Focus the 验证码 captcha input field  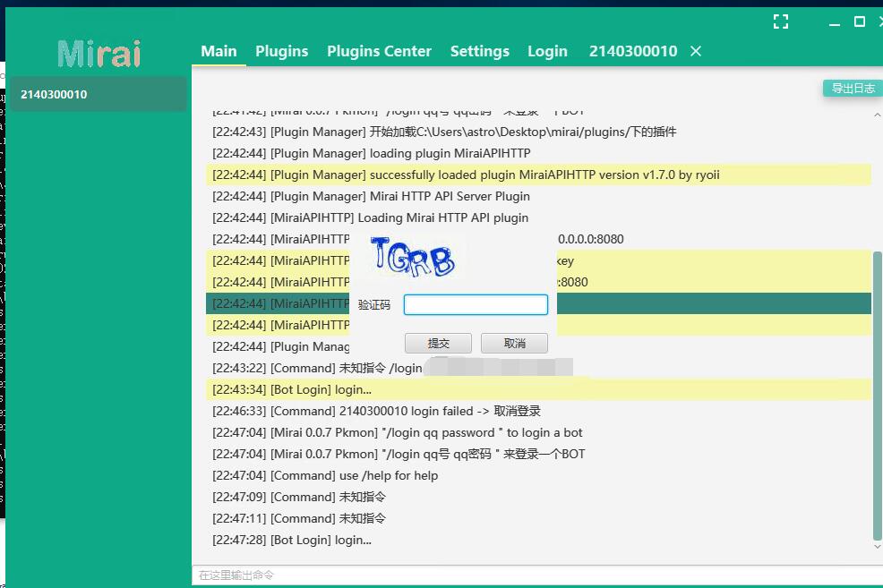[476, 305]
